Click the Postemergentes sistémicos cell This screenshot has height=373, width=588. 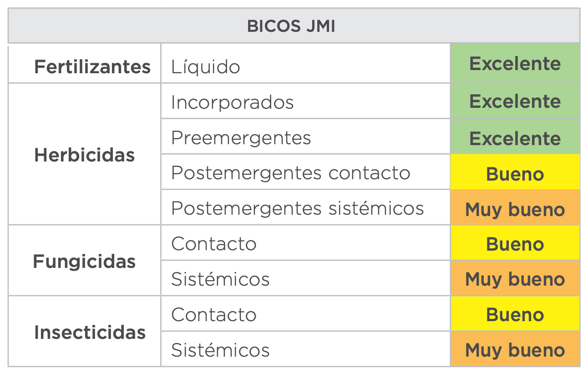(x=297, y=208)
